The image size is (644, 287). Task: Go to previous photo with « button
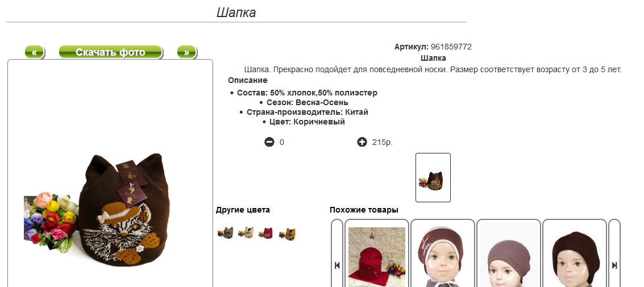[x=35, y=52]
